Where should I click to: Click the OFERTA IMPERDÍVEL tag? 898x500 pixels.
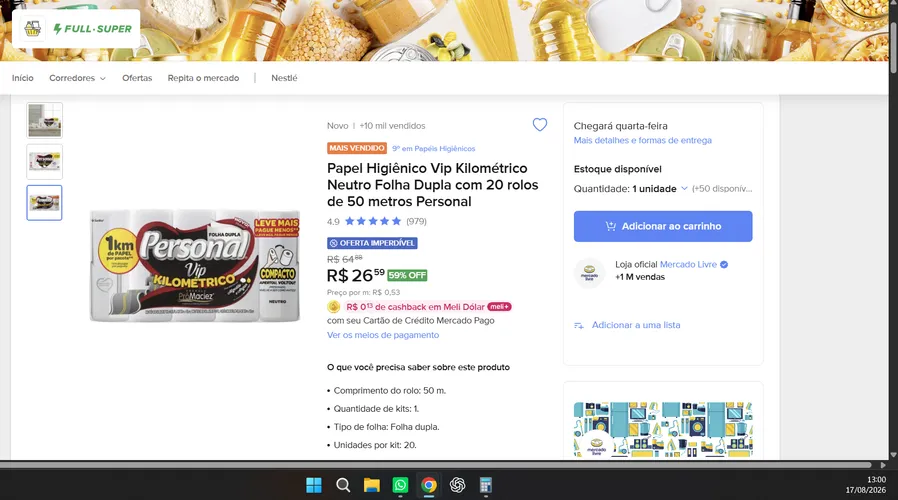coord(372,243)
